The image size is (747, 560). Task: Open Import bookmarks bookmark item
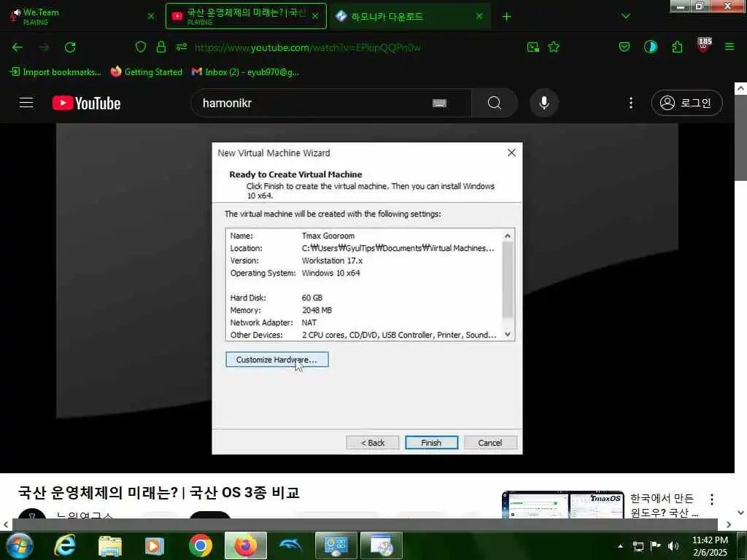(55, 72)
